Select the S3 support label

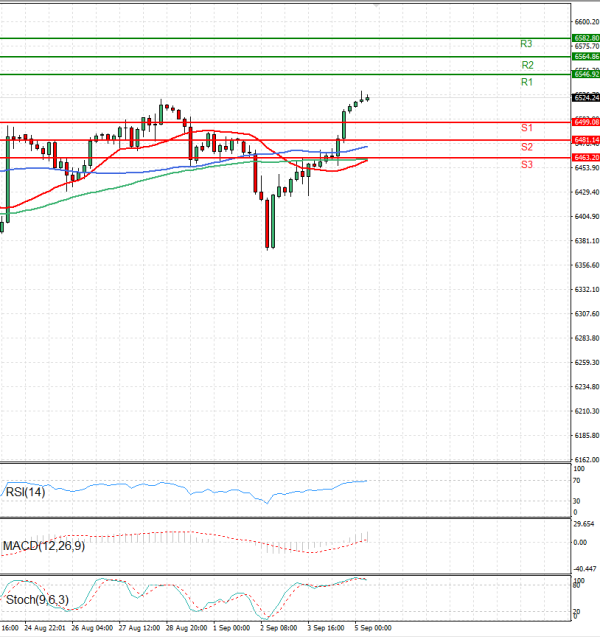[526, 163]
